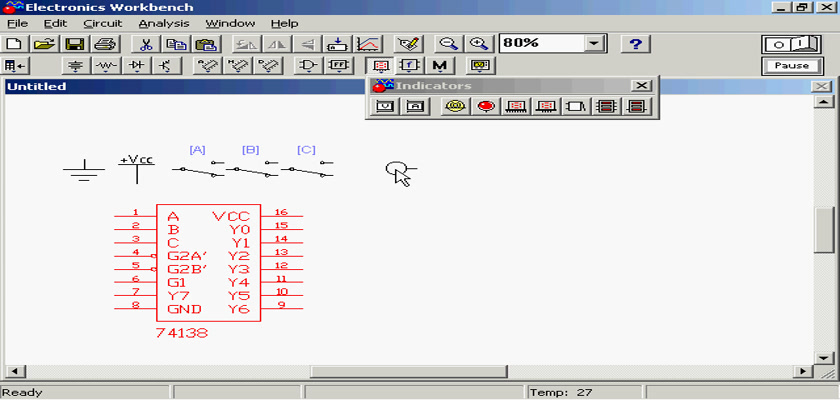Click the Rotate component icon
The height and width of the screenshot is (400, 840).
[246, 44]
